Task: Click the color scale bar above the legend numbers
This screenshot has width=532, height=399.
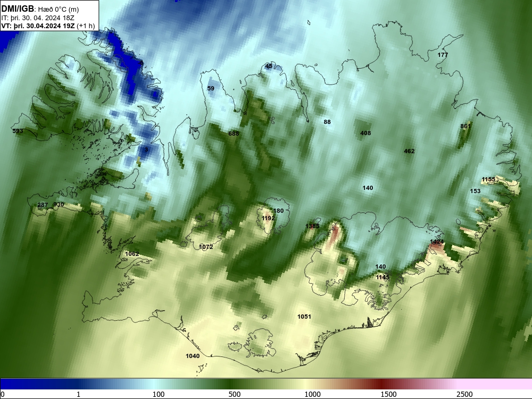Action: (266, 384)
